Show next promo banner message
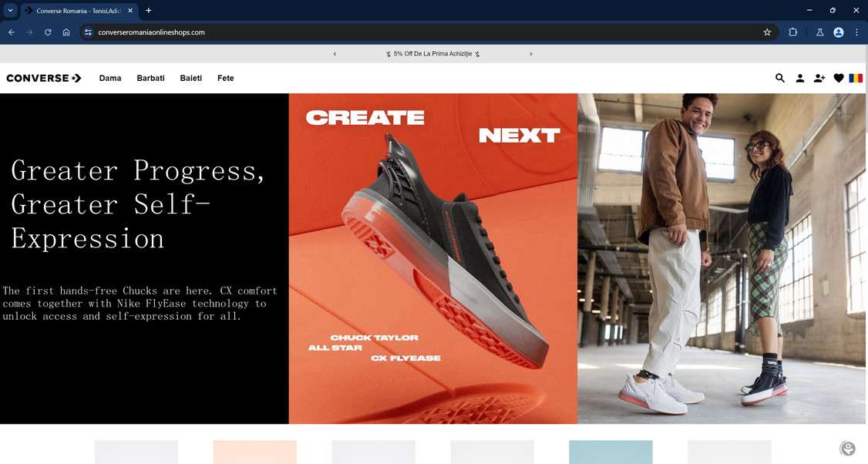 click(x=531, y=54)
